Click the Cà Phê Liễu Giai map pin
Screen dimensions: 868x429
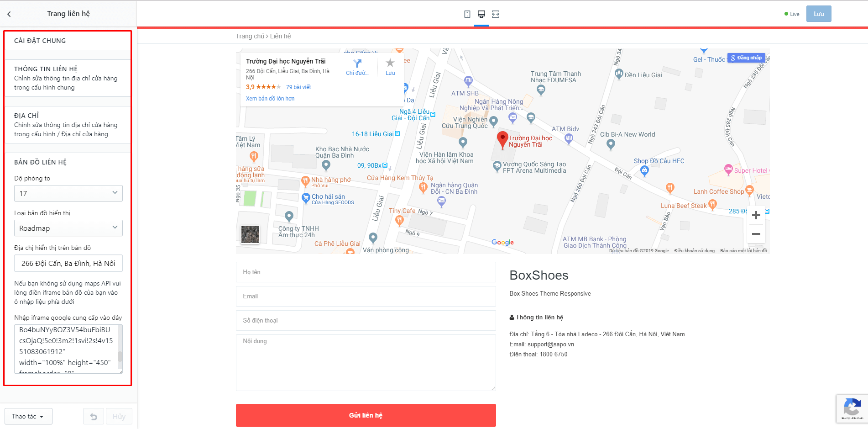pyautogui.click(x=350, y=251)
